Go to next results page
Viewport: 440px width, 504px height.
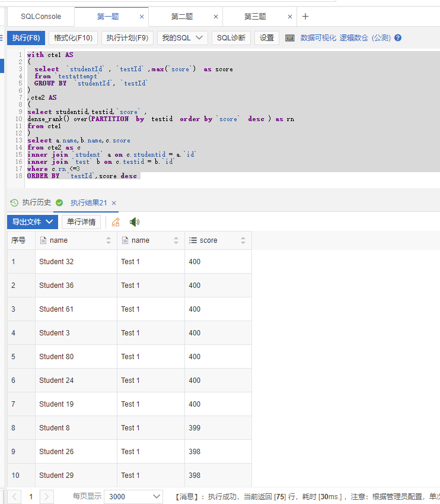tap(47, 497)
